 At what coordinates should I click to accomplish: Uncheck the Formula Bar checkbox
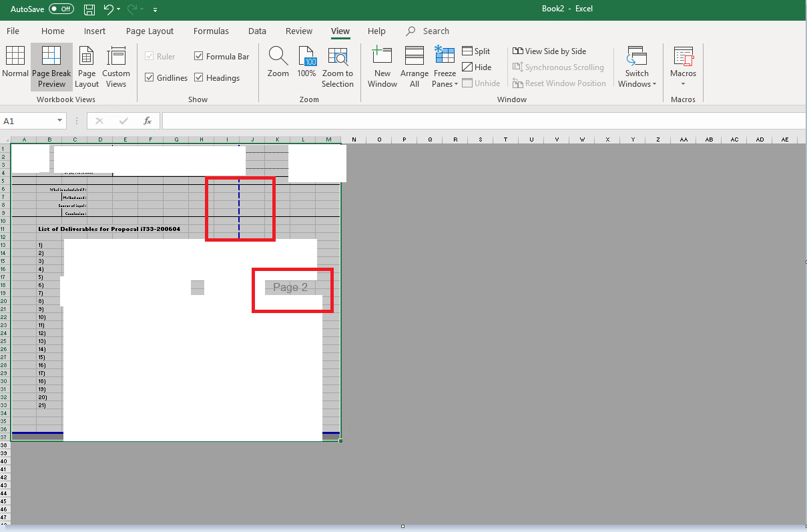point(199,57)
